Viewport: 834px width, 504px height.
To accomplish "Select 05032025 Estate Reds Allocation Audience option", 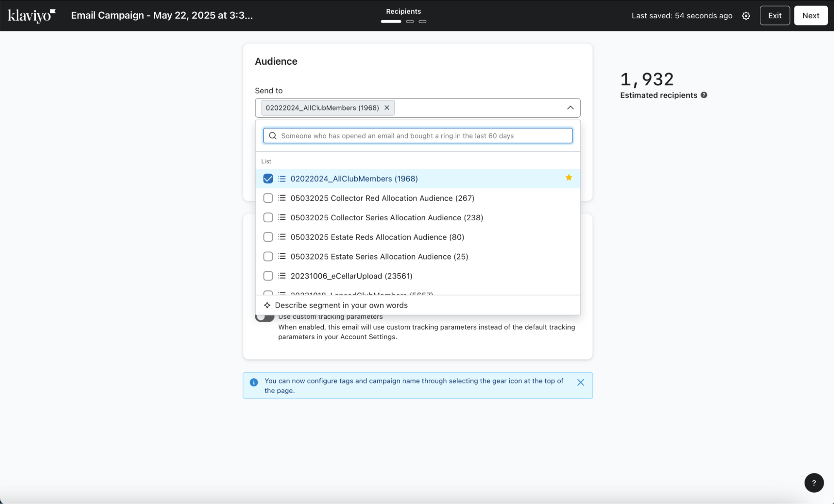I will tap(377, 237).
